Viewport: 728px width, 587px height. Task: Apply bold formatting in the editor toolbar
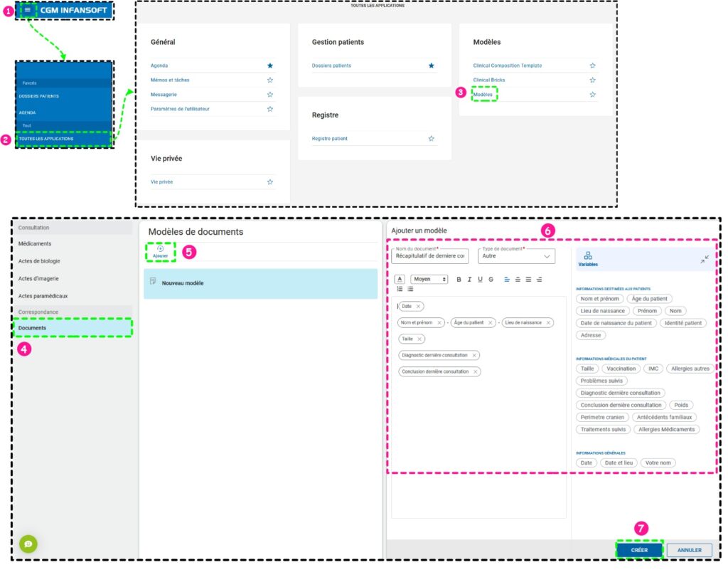[x=459, y=280]
